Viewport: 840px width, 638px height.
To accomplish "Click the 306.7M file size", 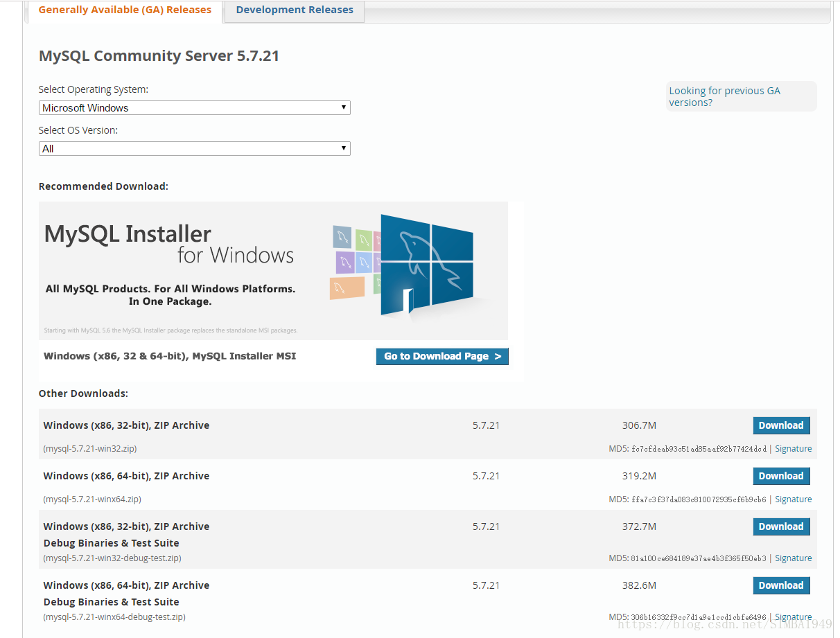I will click(x=639, y=425).
